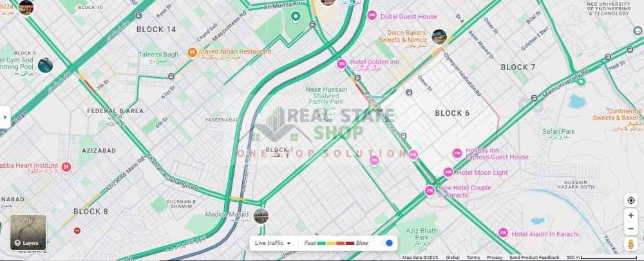Click the Javed Nihari Restaurant marker
Image resolution: width=644 pixels, height=261 pixels.
[x=192, y=53]
